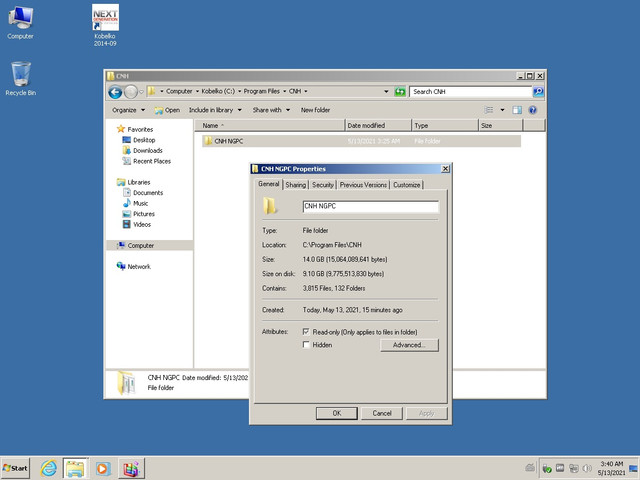Click New folder in toolbar

click(x=315, y=110)
